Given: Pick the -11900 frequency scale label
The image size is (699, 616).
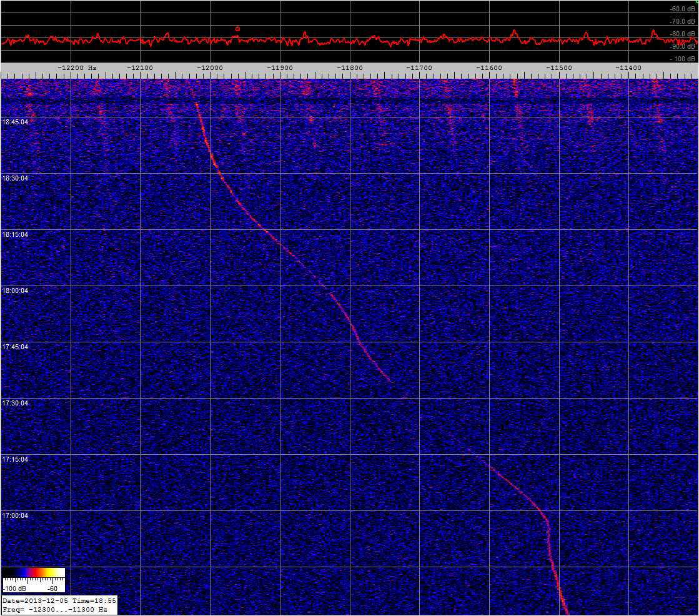Looking at the screenshot, I should (279, 67).
